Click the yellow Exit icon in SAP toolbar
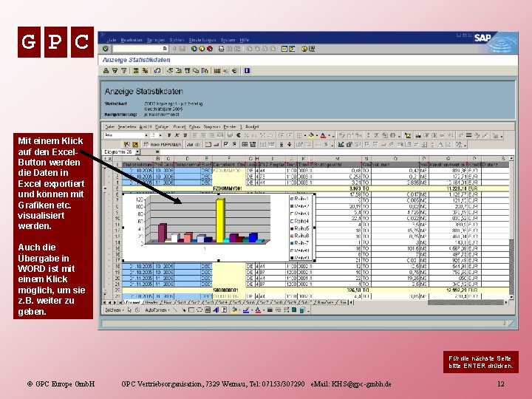532x399 pixels. click(202, 49)
